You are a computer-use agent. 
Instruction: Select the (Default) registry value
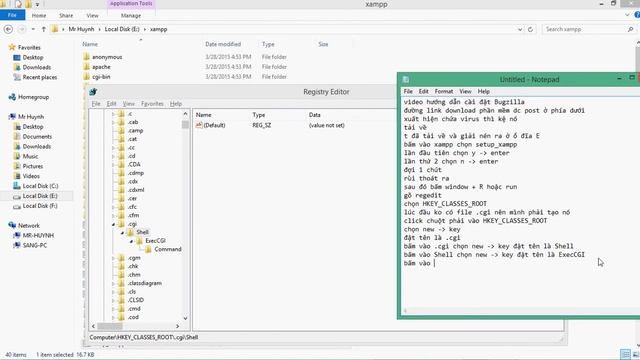click(214, 125)
